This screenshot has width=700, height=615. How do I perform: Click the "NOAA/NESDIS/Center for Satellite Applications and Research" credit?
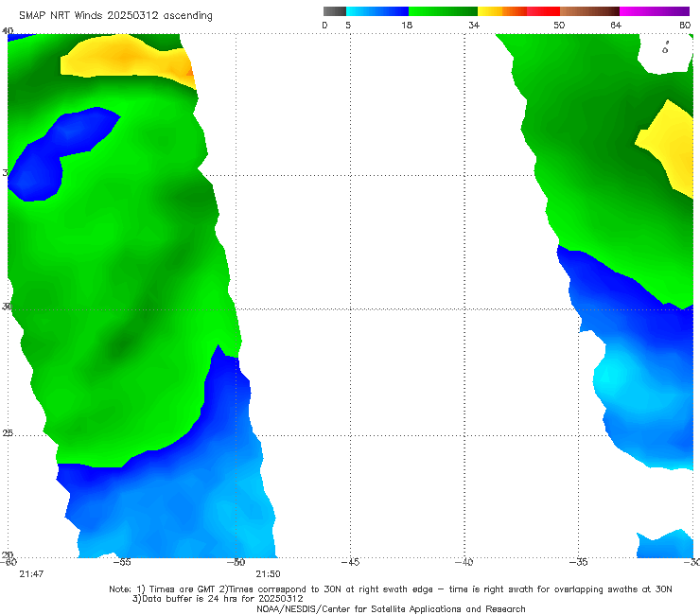pos(391,608)
